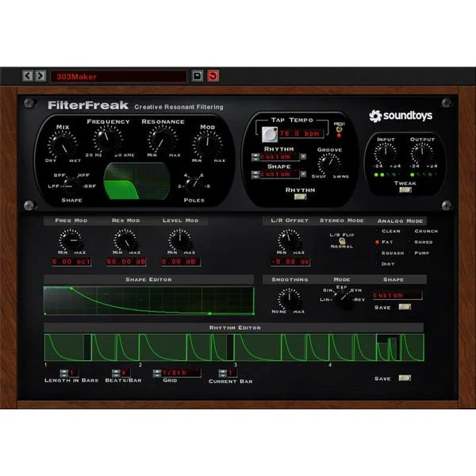Toggle the MIDI sync switch

[x=339, y=129]
